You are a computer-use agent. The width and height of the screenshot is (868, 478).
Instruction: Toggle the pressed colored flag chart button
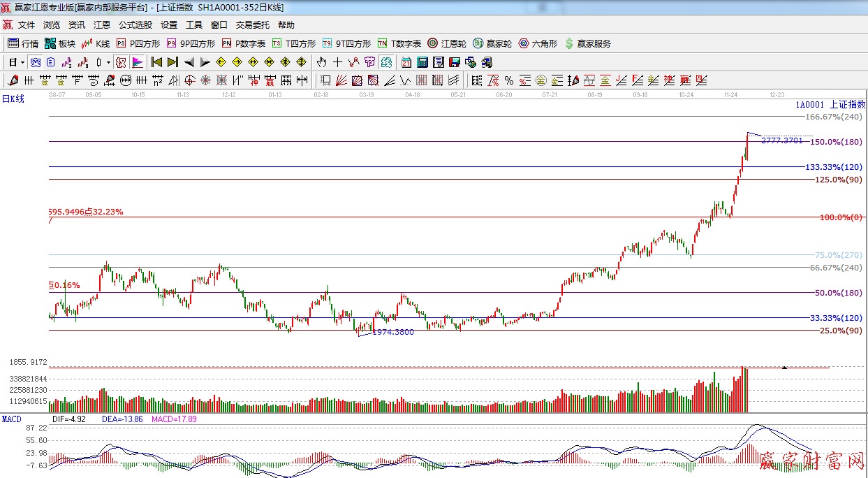click(138, 62)
